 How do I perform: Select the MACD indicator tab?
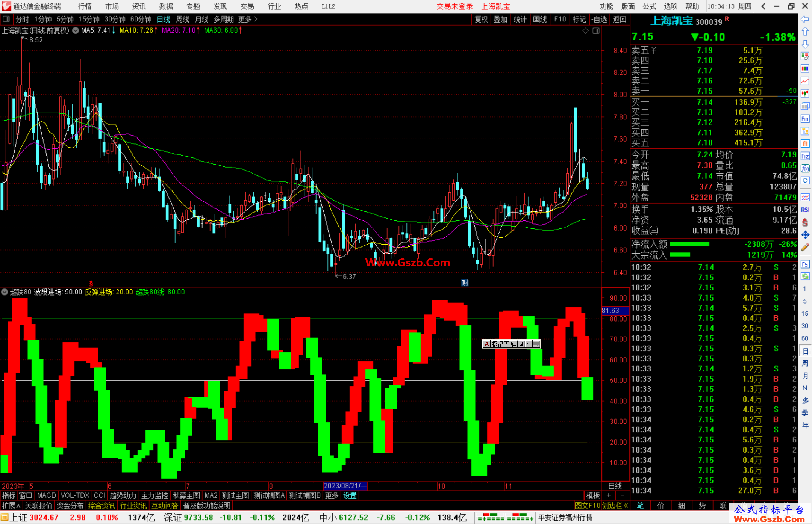tap(47, 495)
